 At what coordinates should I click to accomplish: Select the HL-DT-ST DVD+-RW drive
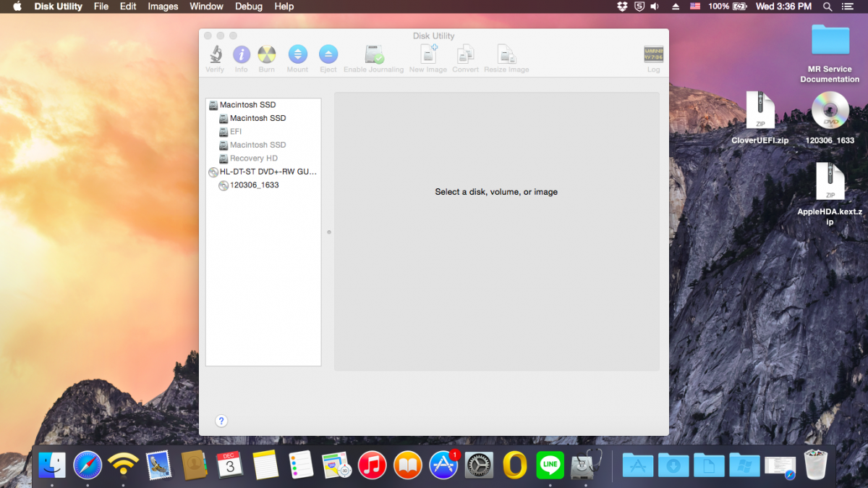coord(268,172)
